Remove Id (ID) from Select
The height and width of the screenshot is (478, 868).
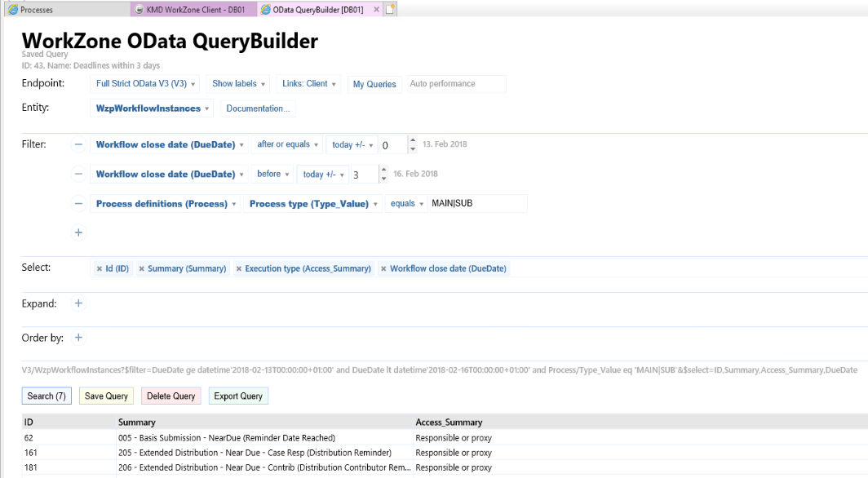(x=100, y=269)
